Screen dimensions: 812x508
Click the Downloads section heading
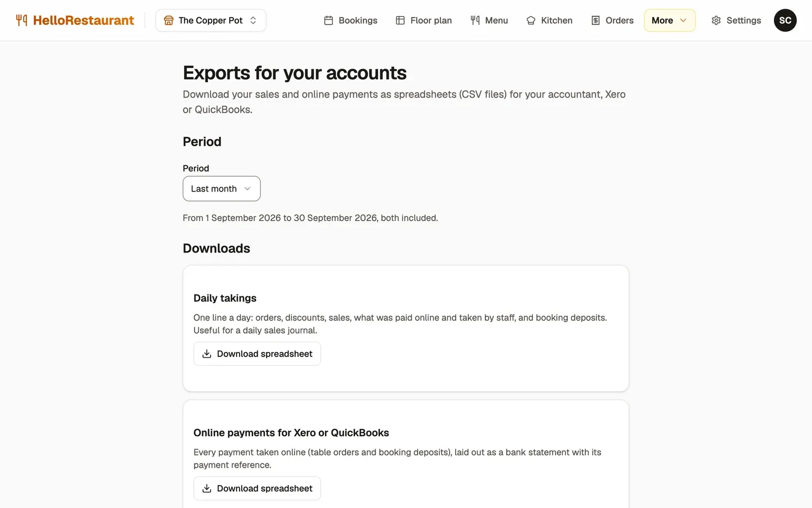click(x=216, y=248)
